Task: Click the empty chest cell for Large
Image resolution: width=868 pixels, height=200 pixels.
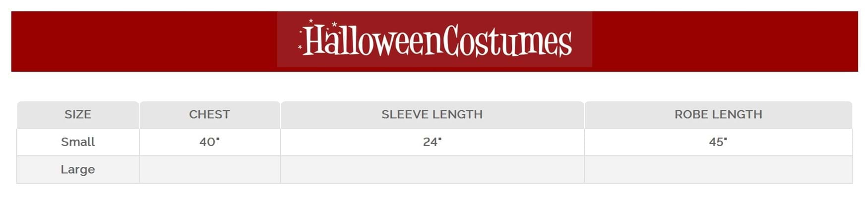Action: coord(209,169)
